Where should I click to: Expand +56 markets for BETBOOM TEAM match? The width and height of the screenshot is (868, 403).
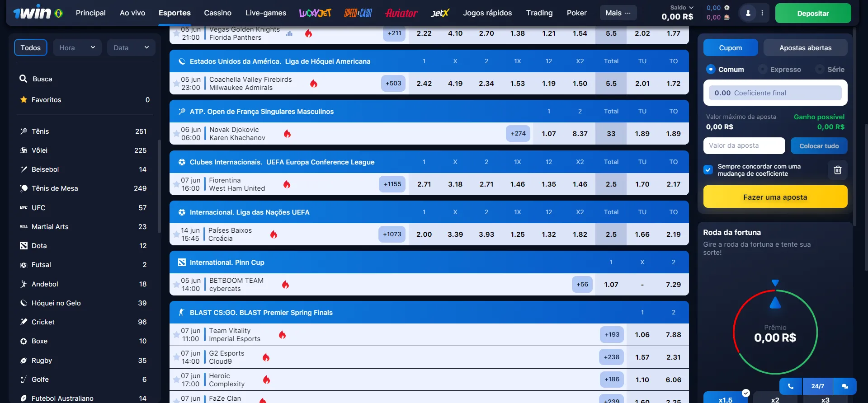coord(582,285)
